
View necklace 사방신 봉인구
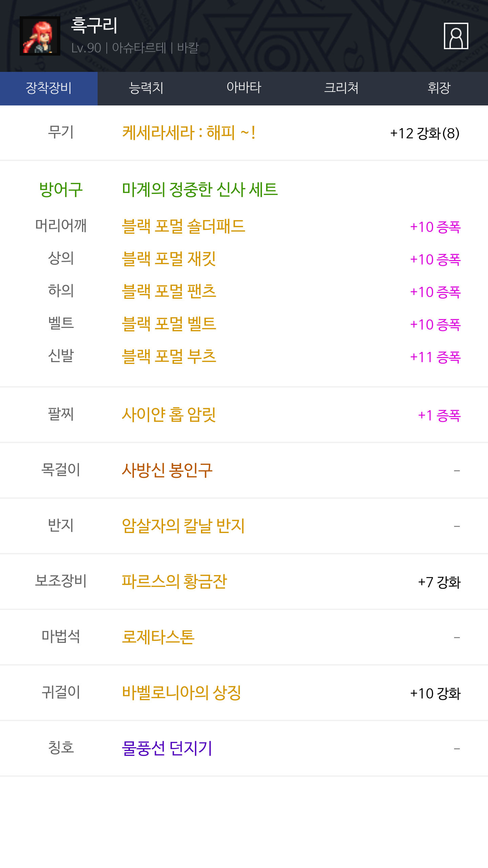pos(167,470)
